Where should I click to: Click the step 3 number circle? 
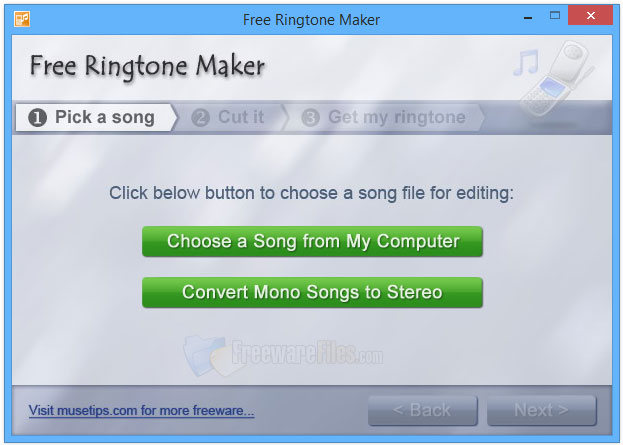click(x=311, y=118)
